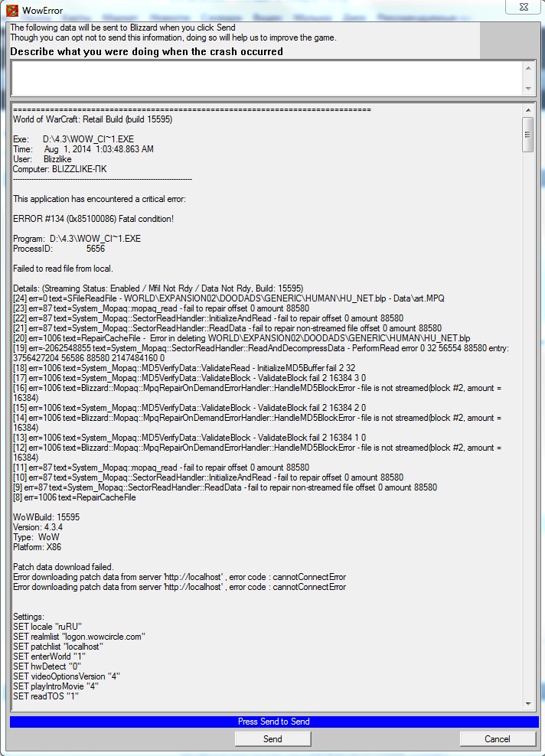Click the 'Version: 4.3.4' line
545x756 pixels.
click(x=38, y=527)
